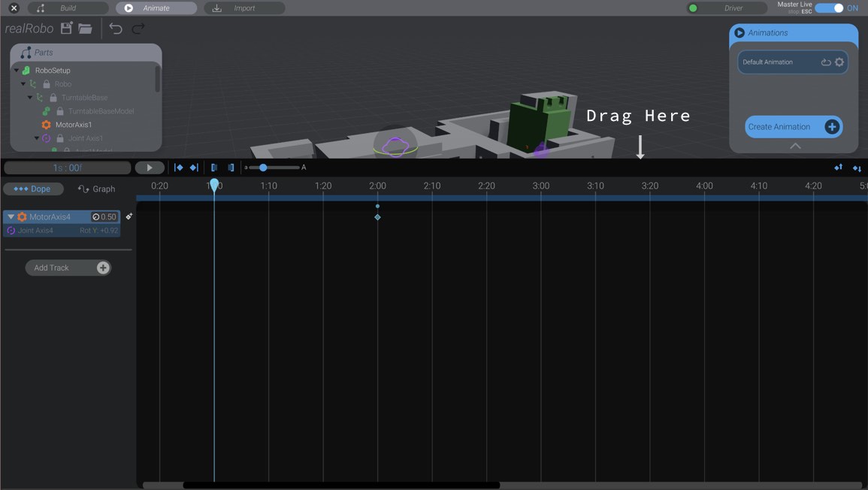Image resolution: width=868 pixels, height=490 pixels.
Task: Switch to the Build tab
Action: [68, 8]
